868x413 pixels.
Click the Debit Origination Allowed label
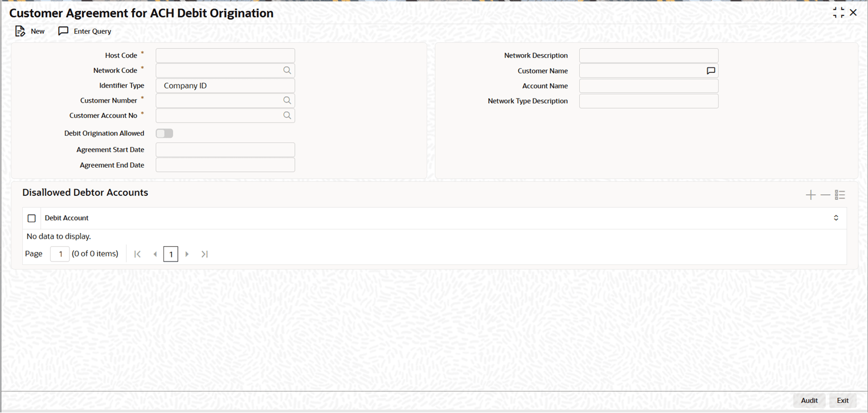click(104, 133)
